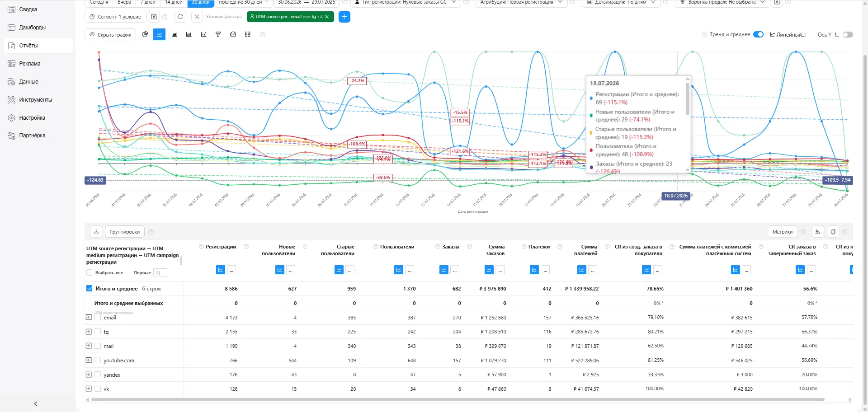Select the pie chart view icon
Screen dimensions: 868x412
click(x=145, y=34)
